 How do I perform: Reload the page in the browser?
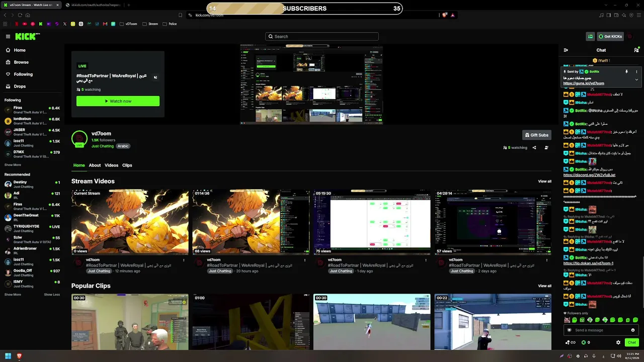coord(20,15)
